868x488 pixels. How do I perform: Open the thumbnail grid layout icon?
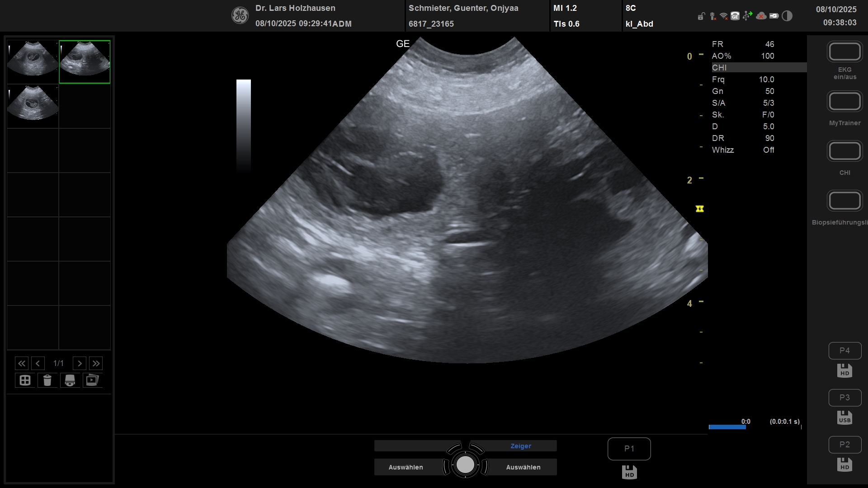point(25,380)
